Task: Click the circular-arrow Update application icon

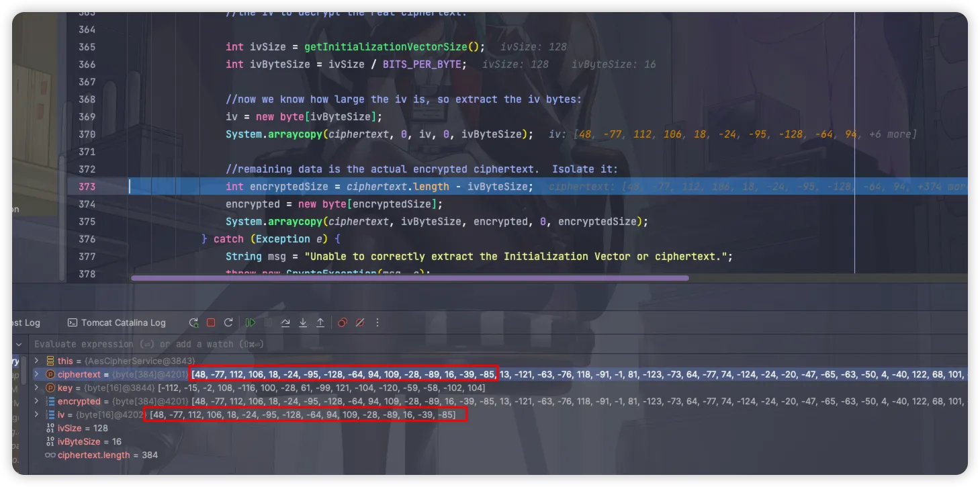Action: point(228,323)
